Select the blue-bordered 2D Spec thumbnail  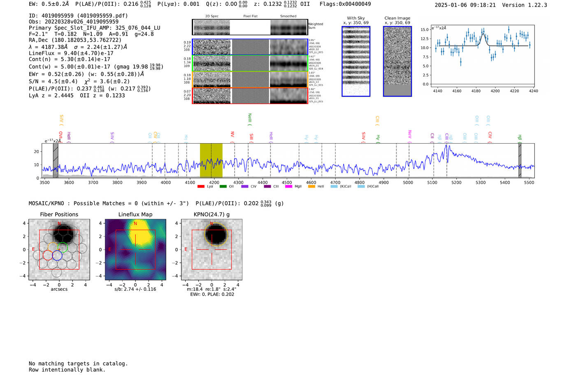click(x=212, y=47)
